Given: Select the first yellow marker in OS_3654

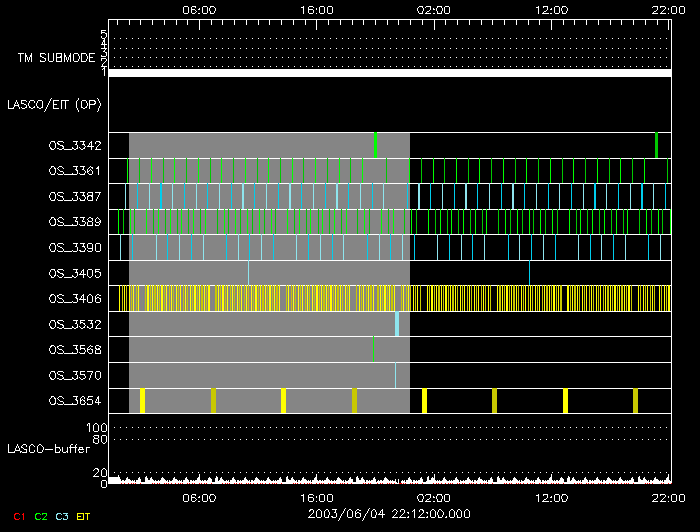Looking at the screenshot, I should 143,401.
